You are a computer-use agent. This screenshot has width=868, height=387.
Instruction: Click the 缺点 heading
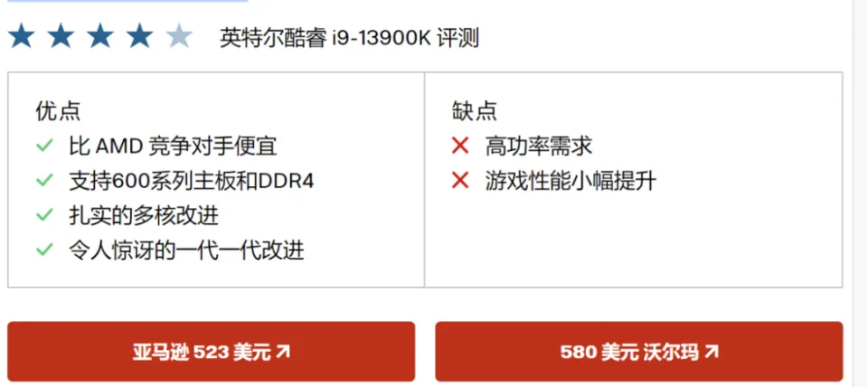tap(475, 111)
